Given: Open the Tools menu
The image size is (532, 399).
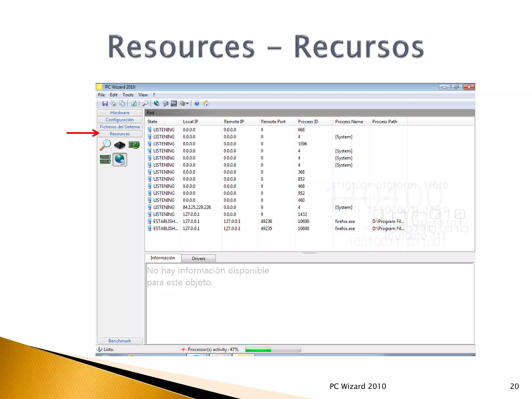Looking at the screenshot, I should (128, 95).
